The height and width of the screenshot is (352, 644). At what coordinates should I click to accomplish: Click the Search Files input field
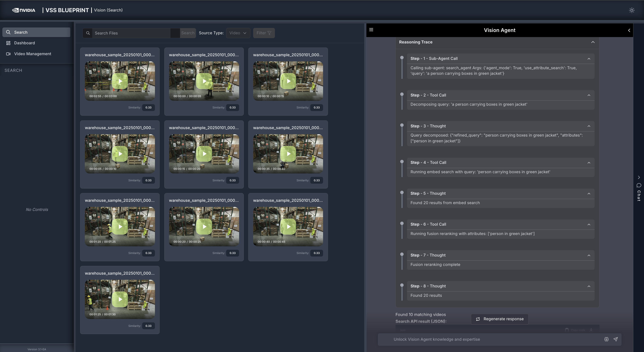click(x=131, y=33)
